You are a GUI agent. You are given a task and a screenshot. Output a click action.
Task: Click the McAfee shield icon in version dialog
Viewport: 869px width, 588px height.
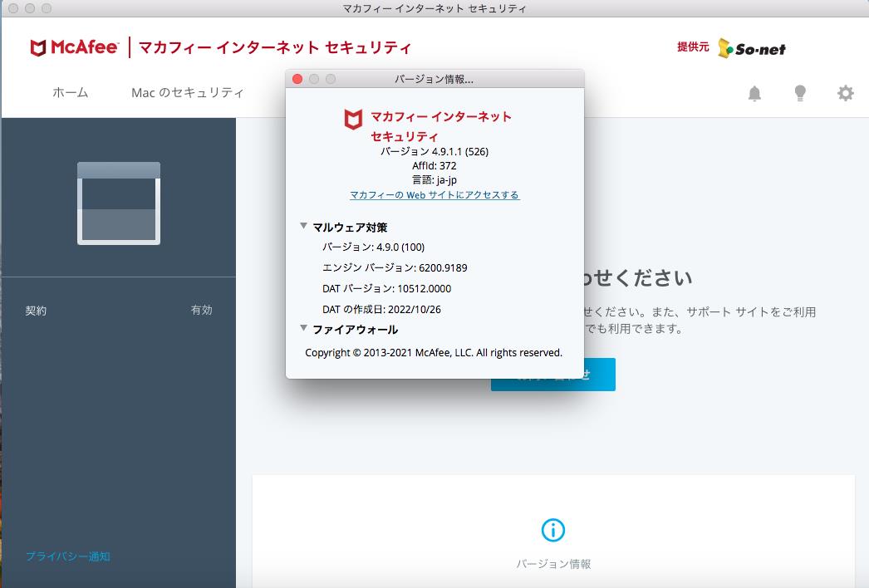pos(353,119)
